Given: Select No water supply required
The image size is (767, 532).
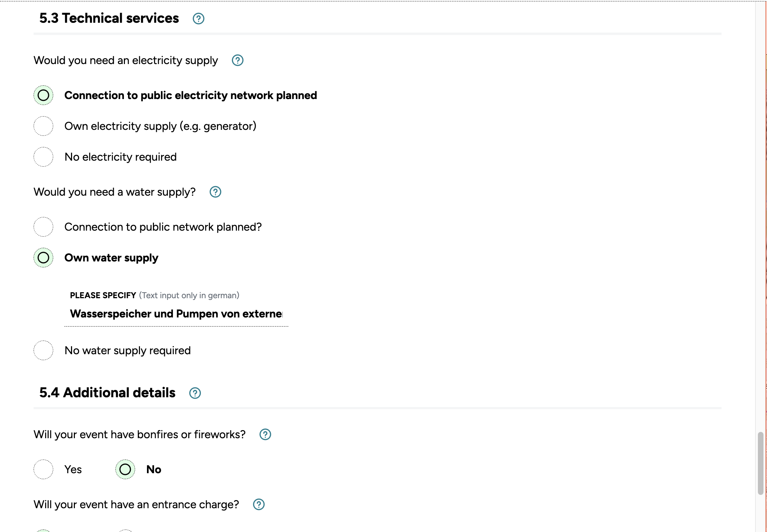Looking at the screenshot, I should pyautogui.click(x=43, y=350).
